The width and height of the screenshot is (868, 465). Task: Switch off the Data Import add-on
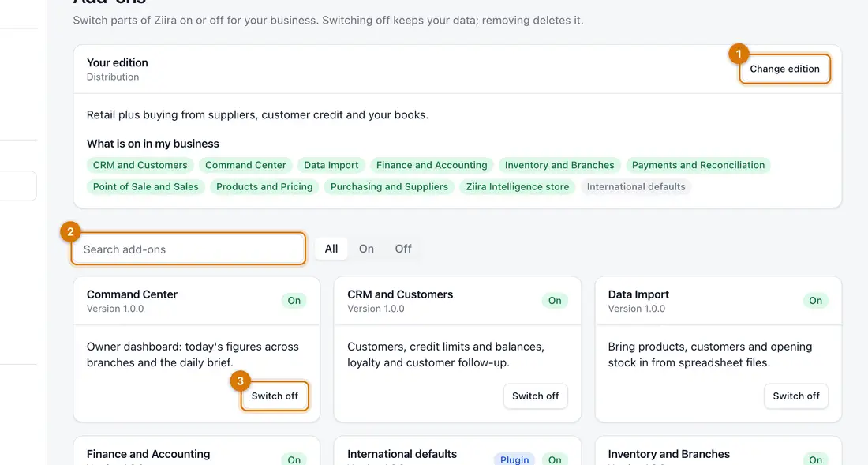coord(796,396)
